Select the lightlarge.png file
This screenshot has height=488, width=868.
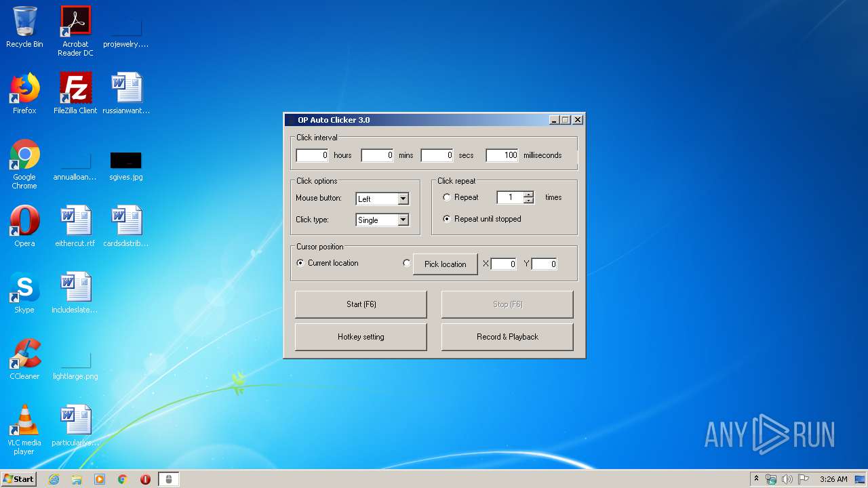tap(75, 365)
